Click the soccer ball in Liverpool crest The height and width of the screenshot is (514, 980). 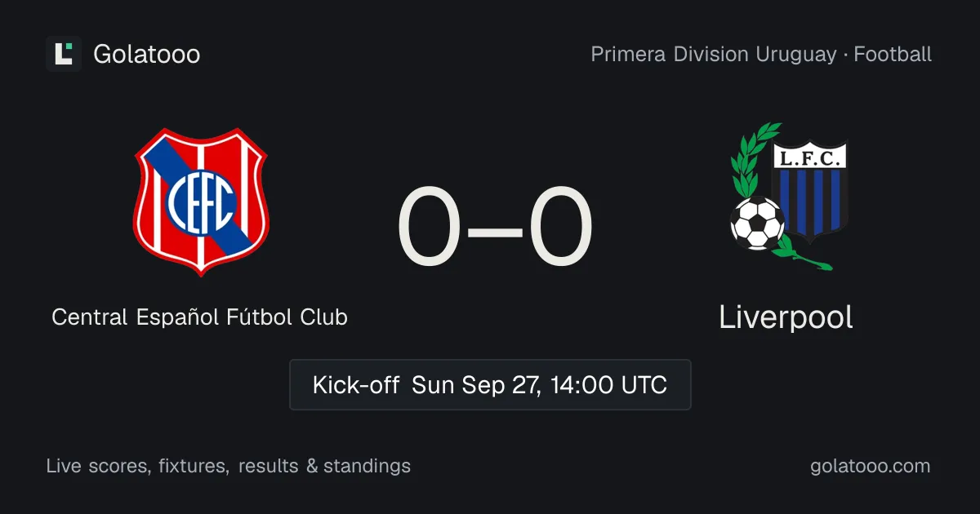point(757,223)
